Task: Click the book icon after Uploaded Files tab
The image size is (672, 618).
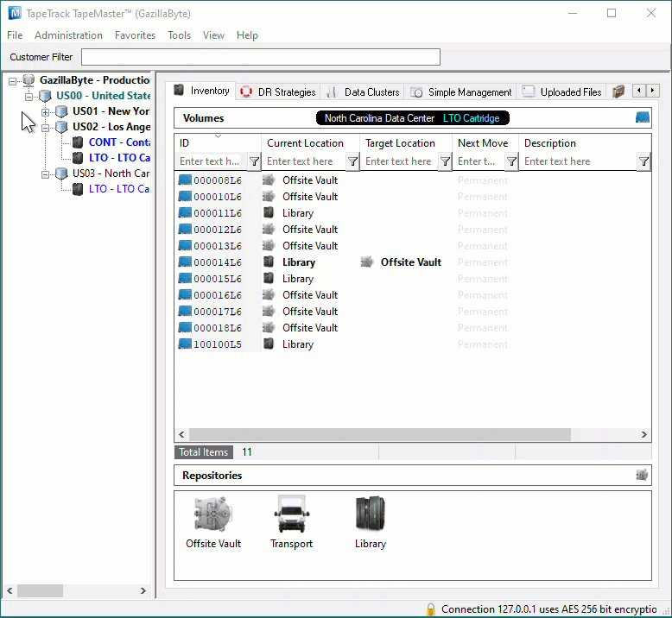Action: pos(618,91)
